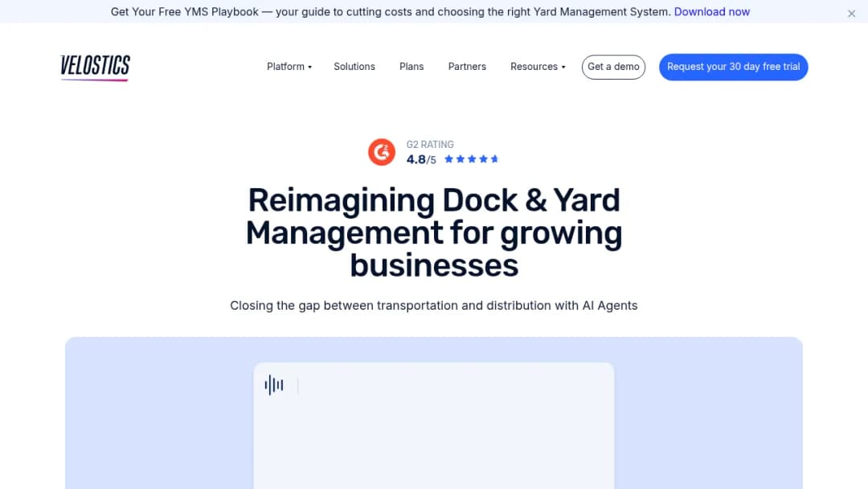This screenshot has width=868, height=489.
Task: Open the Solutions page
Action: pos(354,67)
